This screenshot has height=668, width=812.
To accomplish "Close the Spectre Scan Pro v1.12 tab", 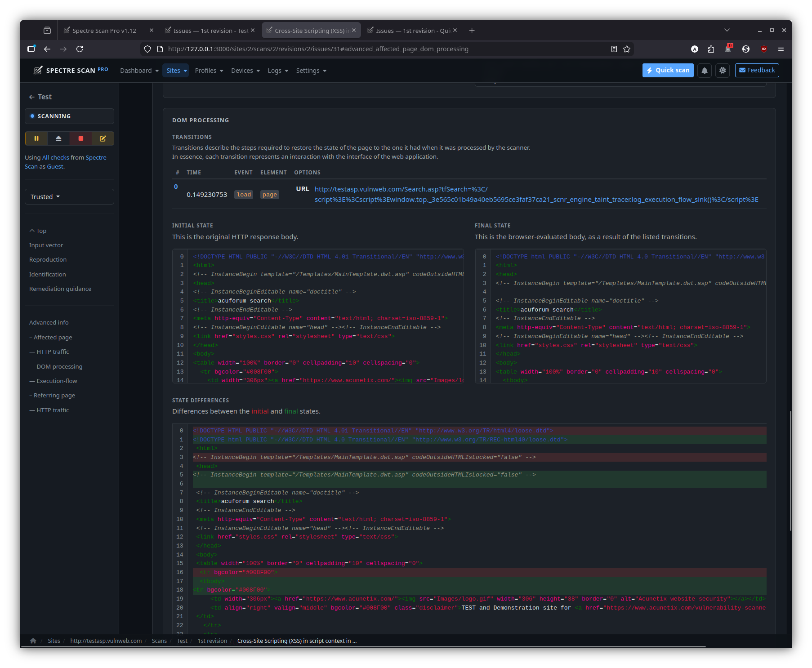I will [x=152, y=31].
